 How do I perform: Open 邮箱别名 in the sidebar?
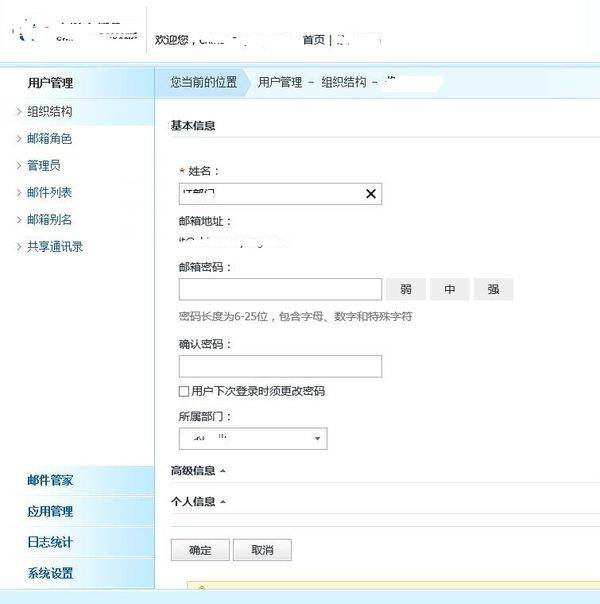click(50, 220)
